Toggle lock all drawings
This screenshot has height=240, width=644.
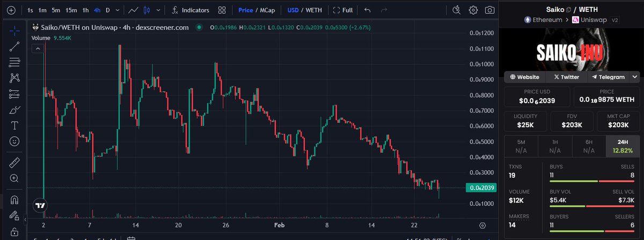coord(14,232)
